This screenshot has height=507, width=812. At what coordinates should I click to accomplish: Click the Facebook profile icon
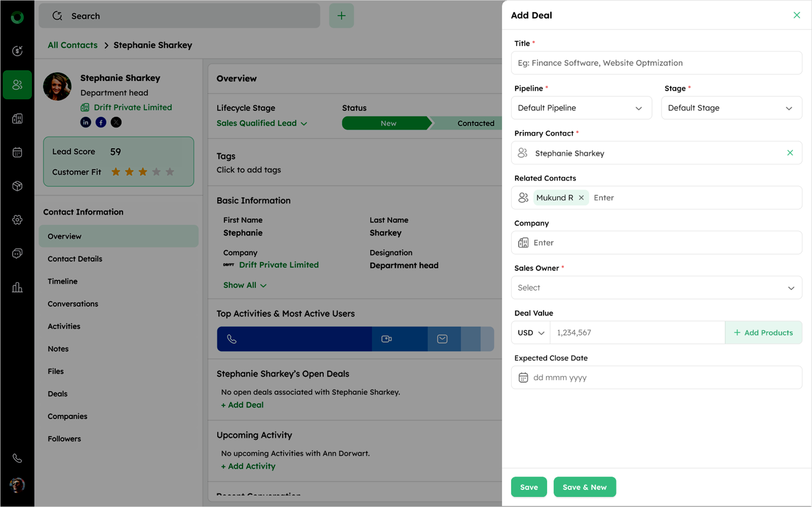pos(101,122)
